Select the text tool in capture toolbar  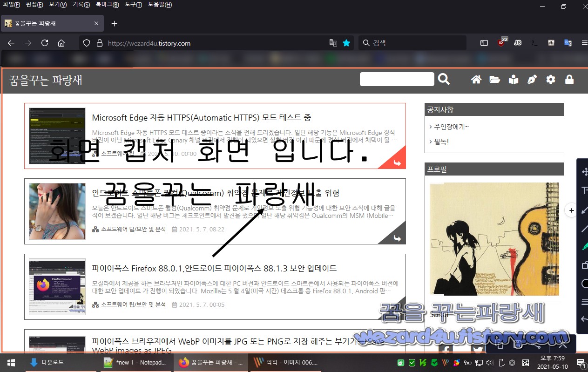pos(585,190)
